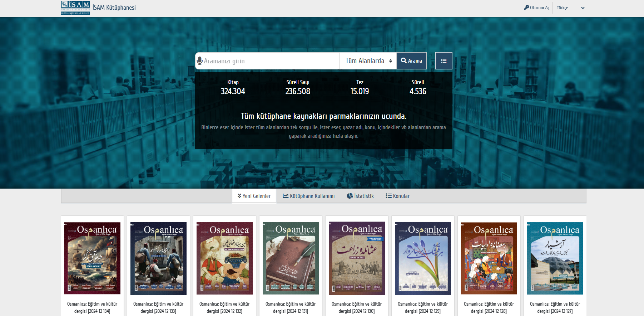Open the Osmanlıca [2024 12 130] cover thumbnail
Viewport: 644px width, 316px height.
pyautogui.click(x=357, y=258)
